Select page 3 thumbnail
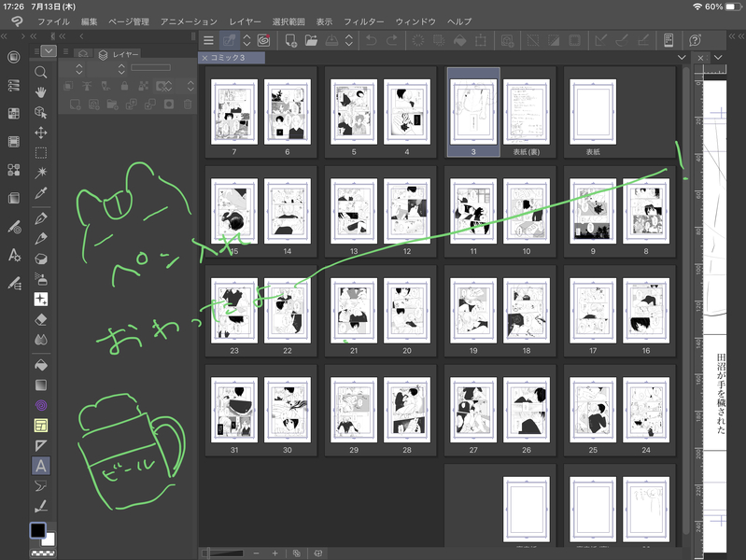This screenshot has width=746, height=560. click(473, 112)
